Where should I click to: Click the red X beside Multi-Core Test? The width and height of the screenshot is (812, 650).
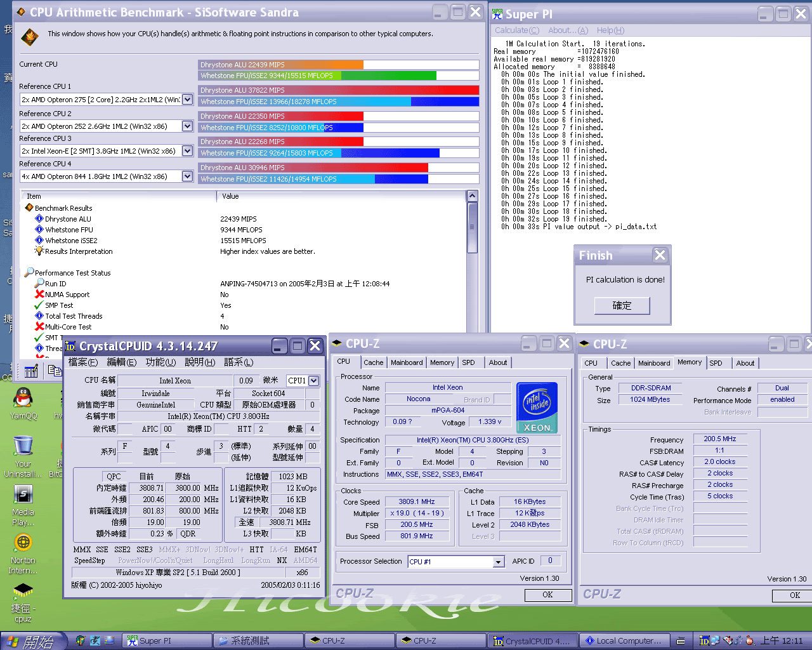point(39,326)
